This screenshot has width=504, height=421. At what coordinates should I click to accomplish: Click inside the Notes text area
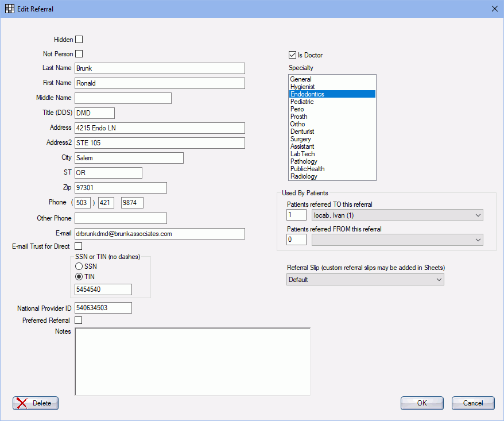[x=192, y=362]
